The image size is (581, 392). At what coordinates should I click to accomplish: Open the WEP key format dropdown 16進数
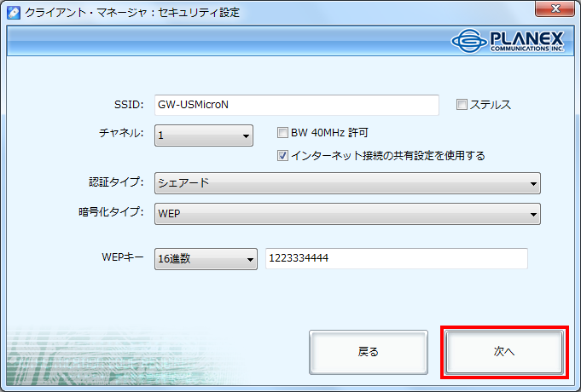click(206, 259)
